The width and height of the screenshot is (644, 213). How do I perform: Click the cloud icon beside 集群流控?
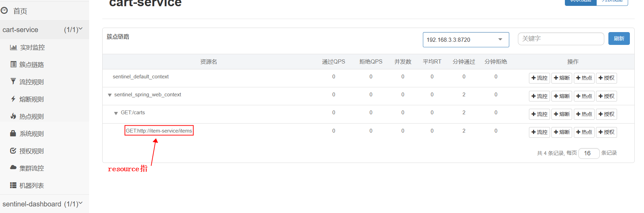pos(13,167)
